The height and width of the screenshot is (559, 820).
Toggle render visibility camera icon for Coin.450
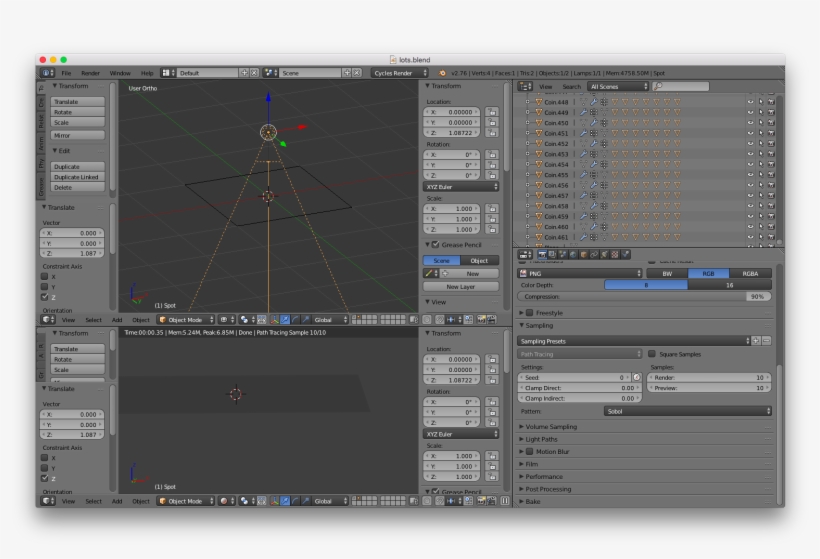771,122
